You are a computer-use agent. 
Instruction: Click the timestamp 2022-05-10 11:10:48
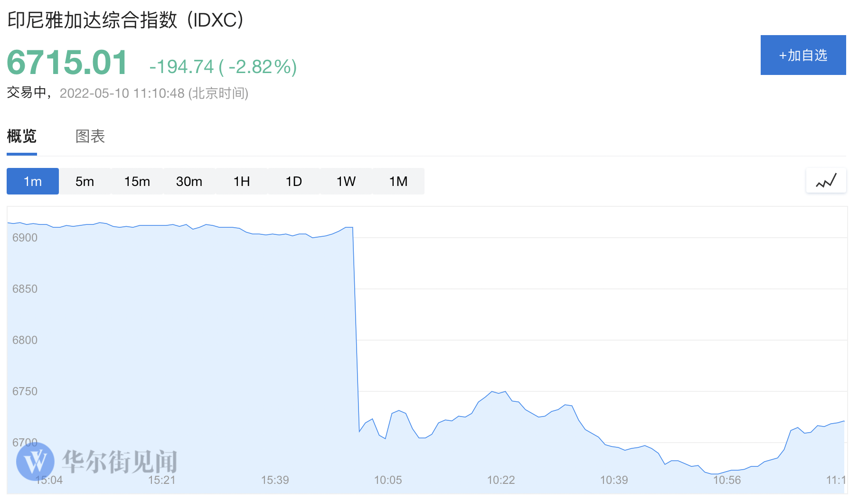point(122,93)
